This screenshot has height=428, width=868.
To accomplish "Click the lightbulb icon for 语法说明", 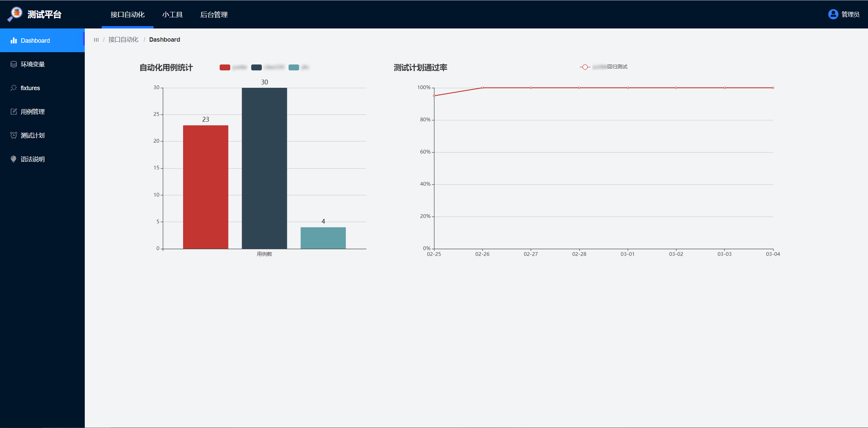I will [14, 159].
